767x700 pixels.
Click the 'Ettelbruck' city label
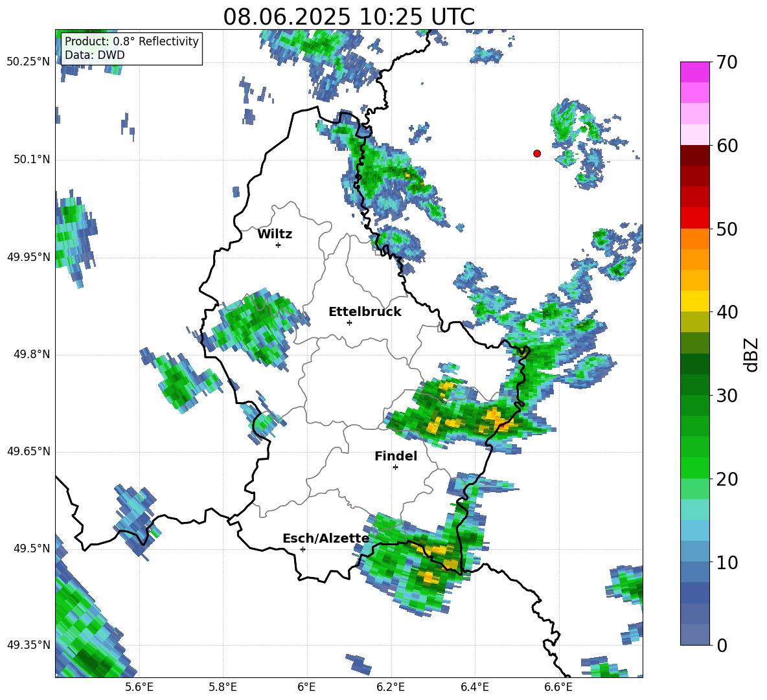pos(365,312)
